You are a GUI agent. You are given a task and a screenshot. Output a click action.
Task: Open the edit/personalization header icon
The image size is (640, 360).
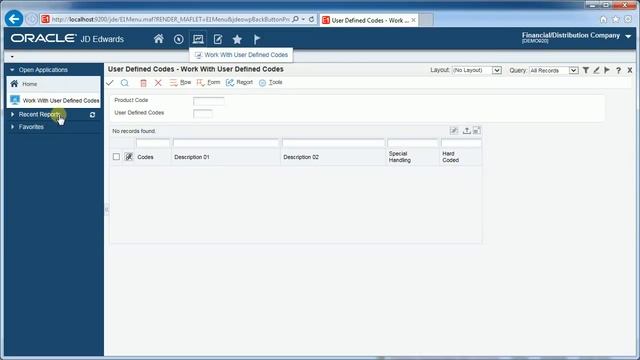click(x=218, y=39)
